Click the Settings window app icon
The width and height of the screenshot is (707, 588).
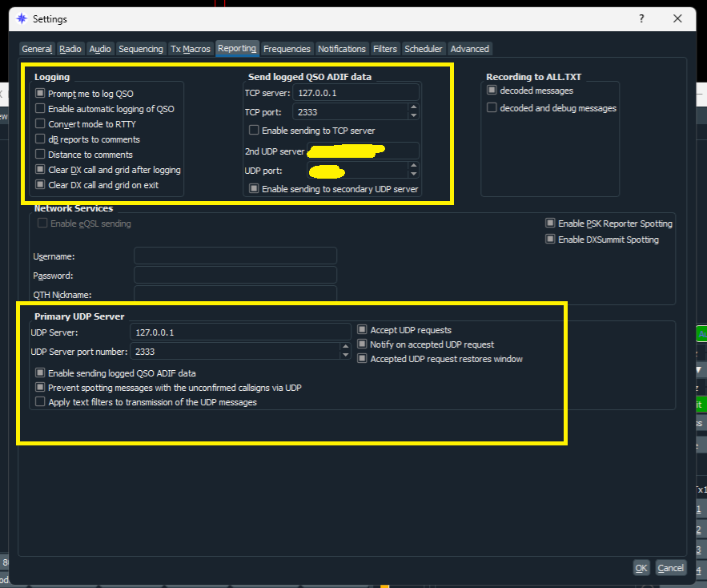pyautogui.click(x=22, y=18)
